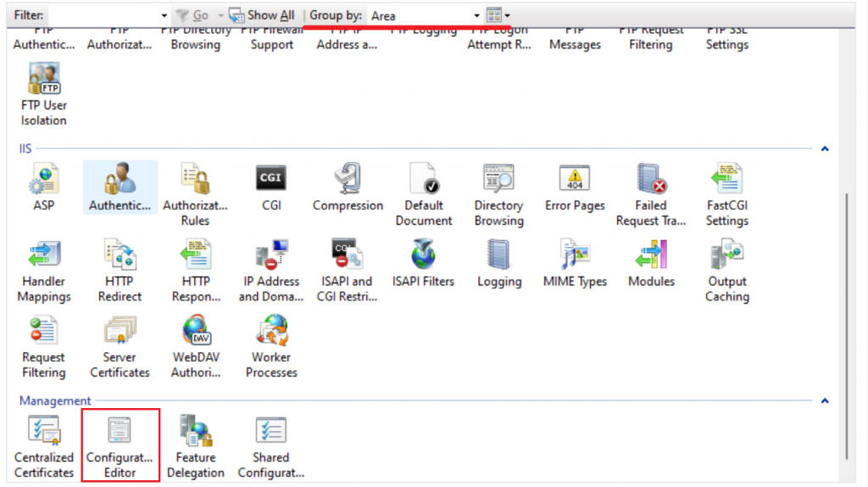Screen dimensions: 868x487
Task: Open FTP Authorization Rules
Action: 120,39
